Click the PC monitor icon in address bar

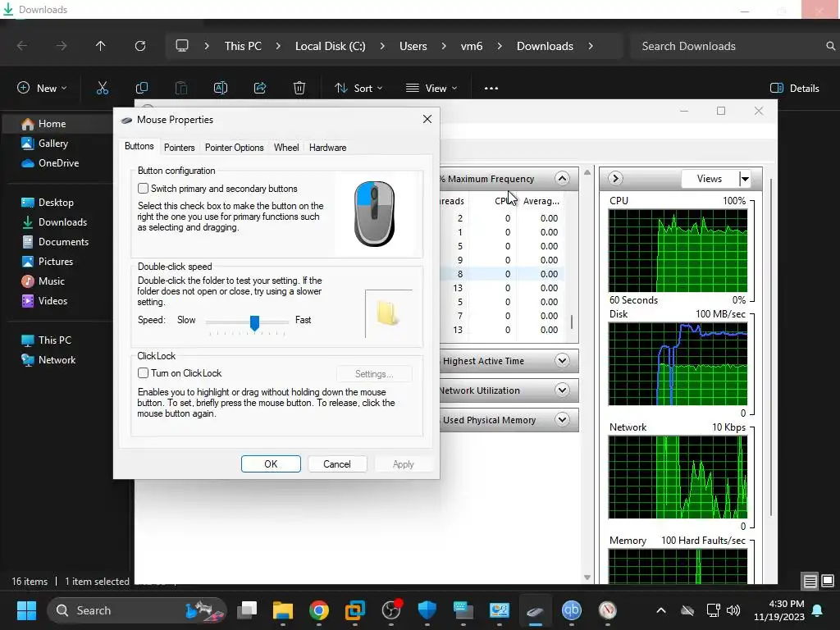point(182,46)
